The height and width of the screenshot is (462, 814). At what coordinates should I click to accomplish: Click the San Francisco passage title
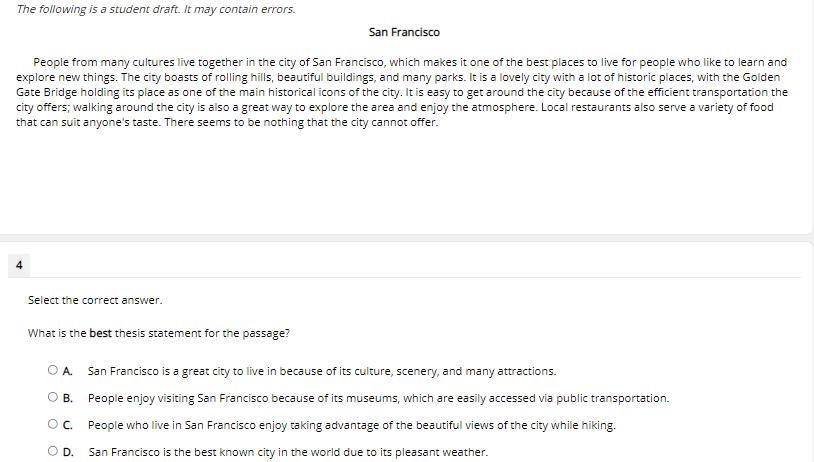404,32
